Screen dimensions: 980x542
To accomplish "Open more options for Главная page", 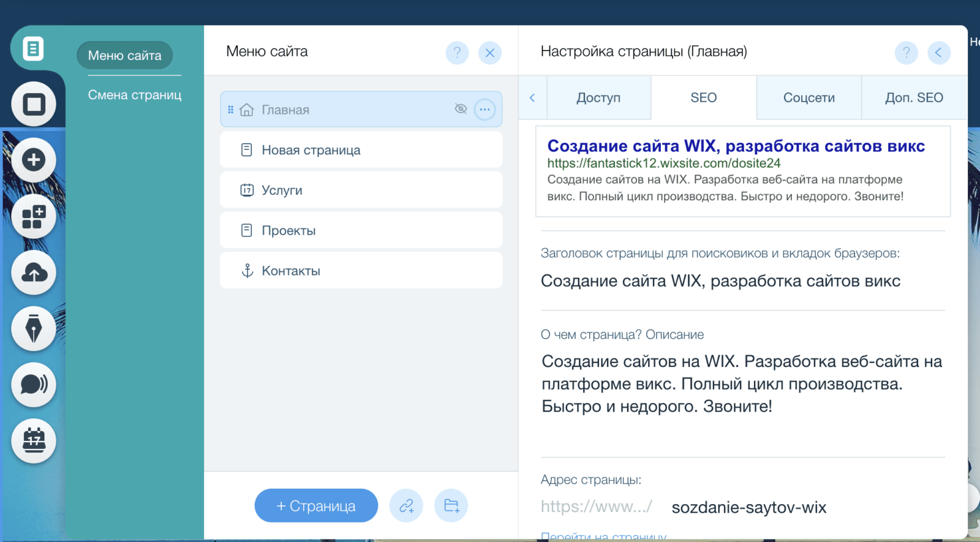I will point(484,110).
